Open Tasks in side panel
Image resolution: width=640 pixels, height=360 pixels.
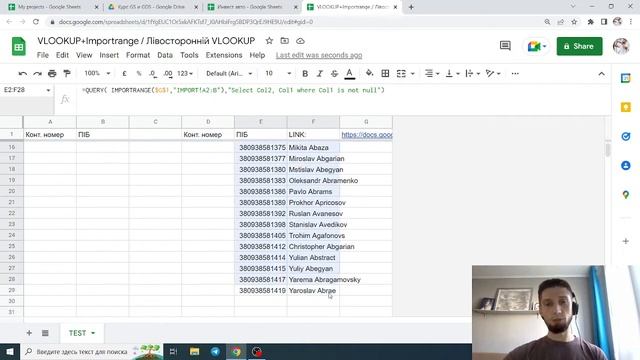pyautogui.click(x=626, y=136)
